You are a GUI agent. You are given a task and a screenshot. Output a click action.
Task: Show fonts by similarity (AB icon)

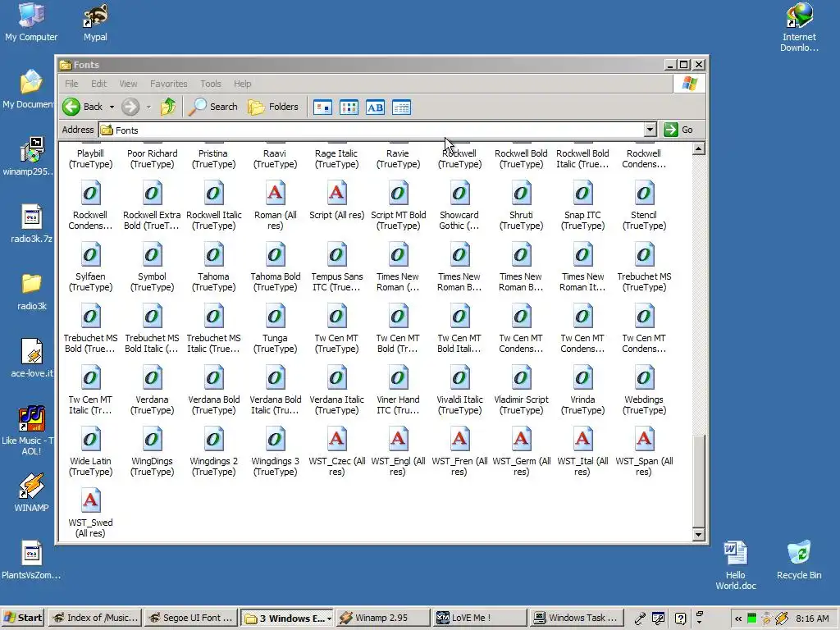coord(375,107)
